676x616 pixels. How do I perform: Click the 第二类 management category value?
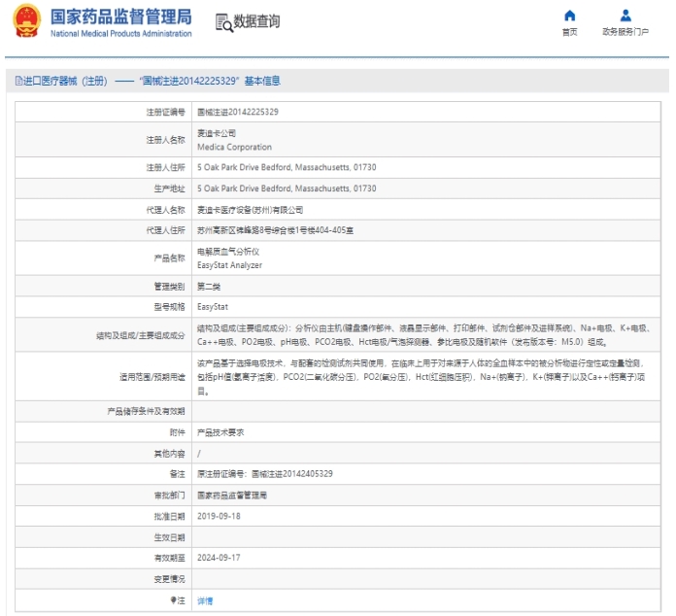pyautogui.click(x=209, y=287)
